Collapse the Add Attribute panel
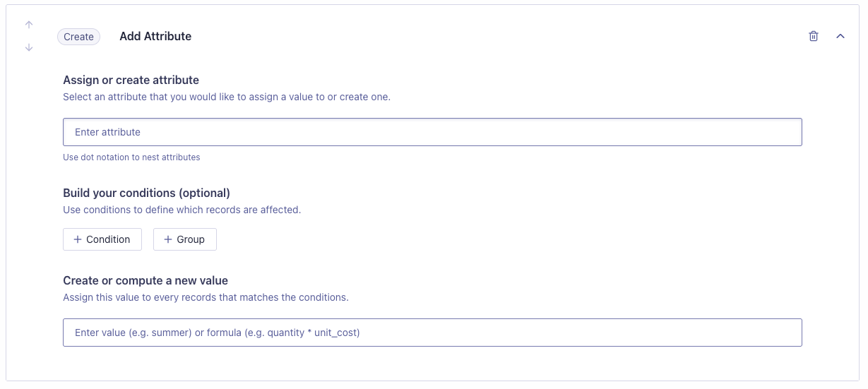 point(840,36)
